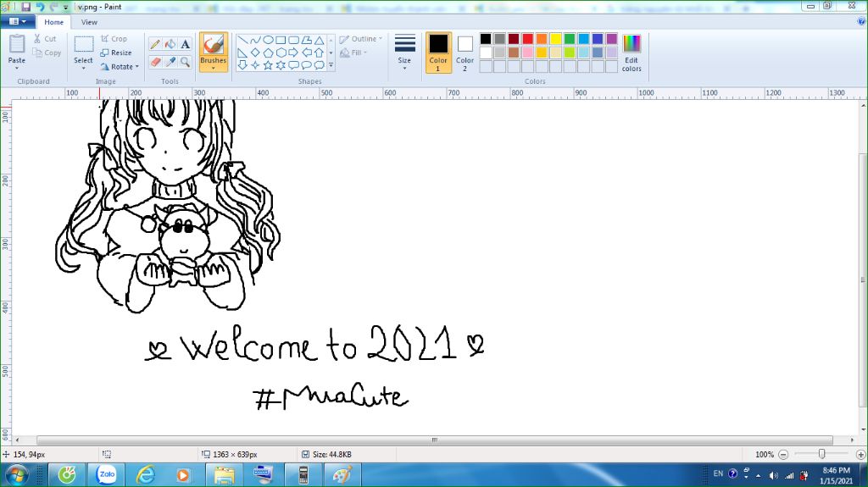Select the Four-point star shape
Image resolution: width=868 pixels, height=487 pixels.
255,65
